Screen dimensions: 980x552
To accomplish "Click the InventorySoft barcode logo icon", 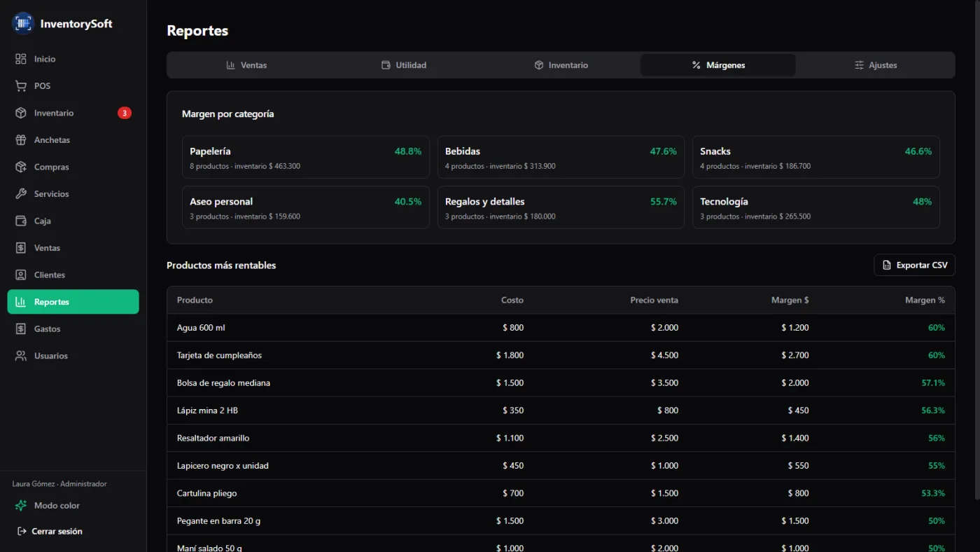I will click(23, 23).
